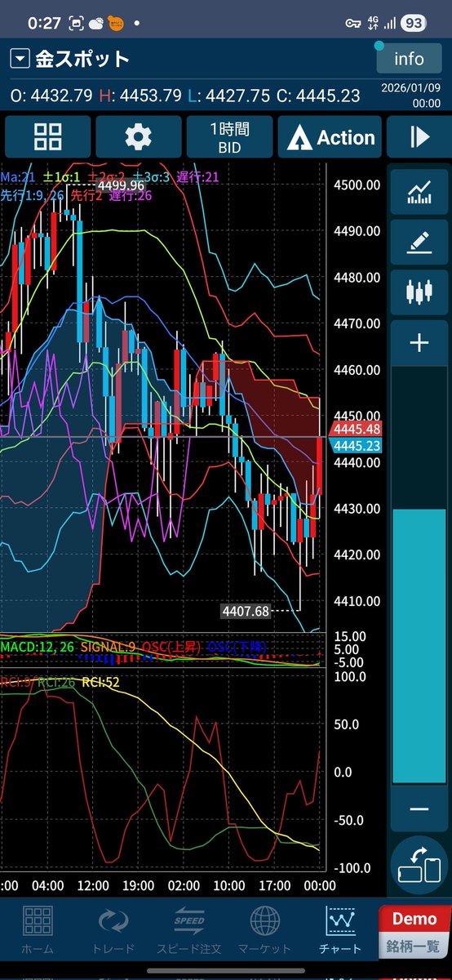The image size is (452, 980).
Task: Open 銘柄一覧 Demo button
Action: coord(414,933)
